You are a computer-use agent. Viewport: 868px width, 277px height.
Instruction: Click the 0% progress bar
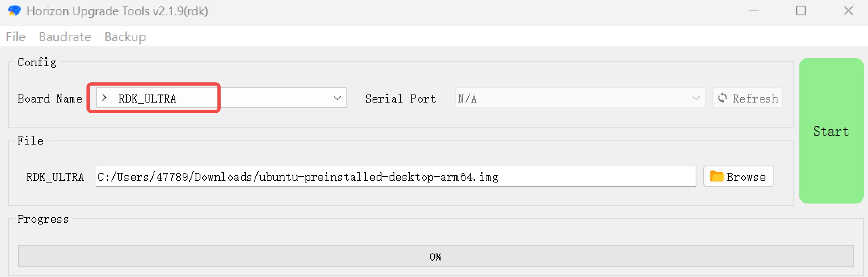(436, 256)
